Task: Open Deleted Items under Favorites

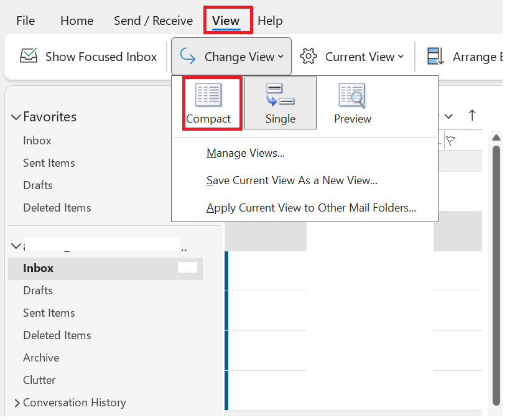Action: 57,208
